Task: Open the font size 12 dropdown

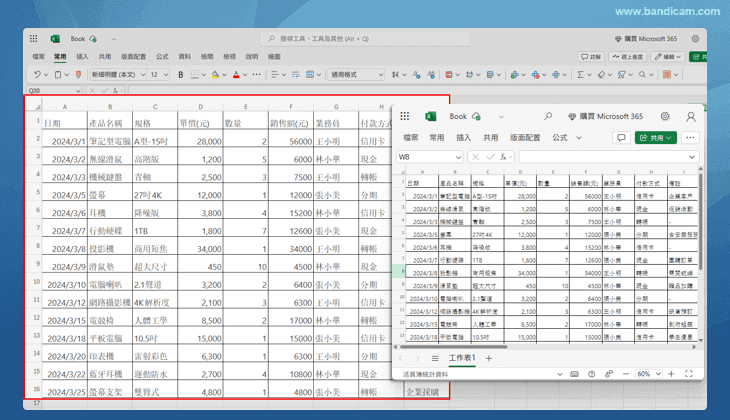Action: tap(158, 75)
